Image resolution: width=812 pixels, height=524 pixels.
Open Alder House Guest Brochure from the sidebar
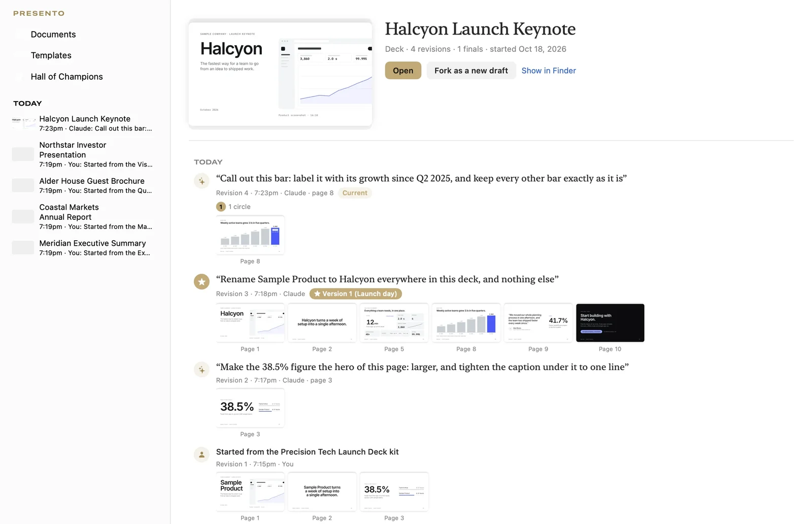[83, 185]
